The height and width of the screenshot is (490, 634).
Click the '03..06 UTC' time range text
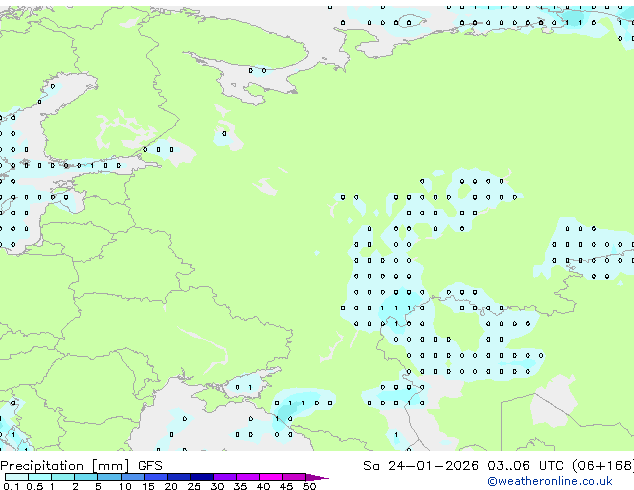(x=525, y=466)
